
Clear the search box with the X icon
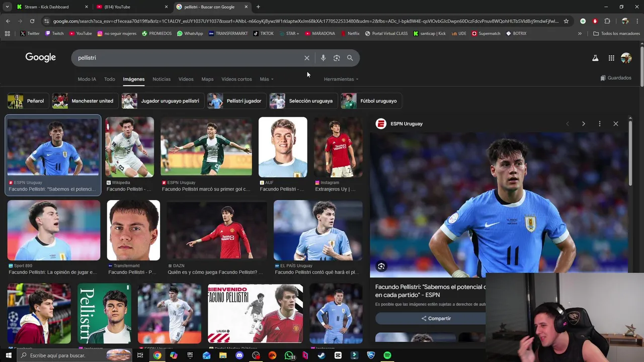[307, 58]
